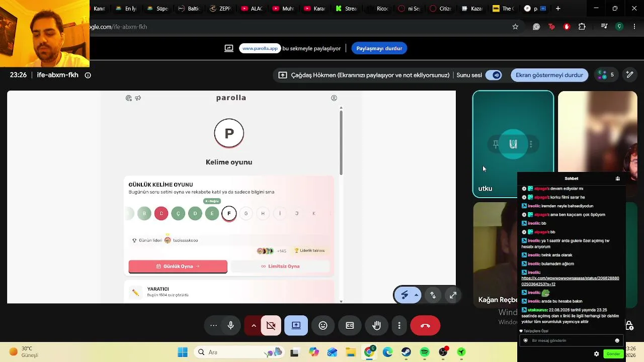Toggle the microphone in the Meet call bar
Screen dimensions: 644x362
(x=230, y=325)
